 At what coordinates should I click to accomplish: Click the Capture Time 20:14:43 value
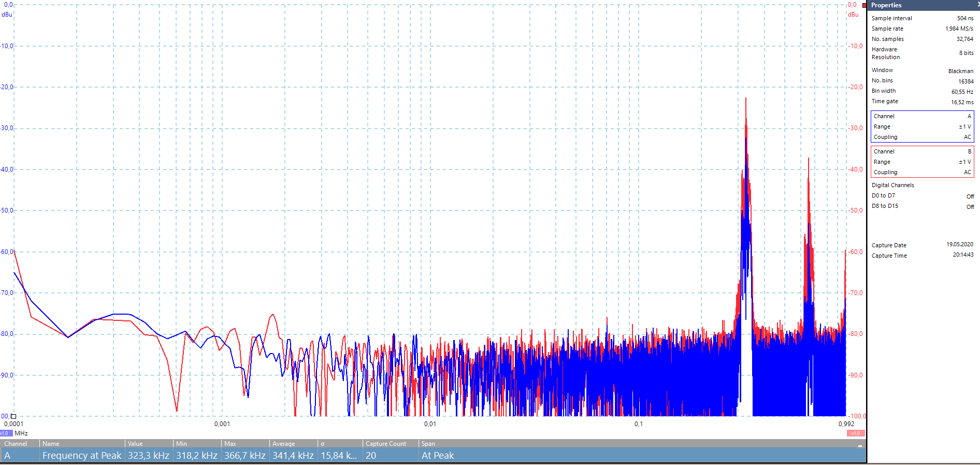point(963,255)
